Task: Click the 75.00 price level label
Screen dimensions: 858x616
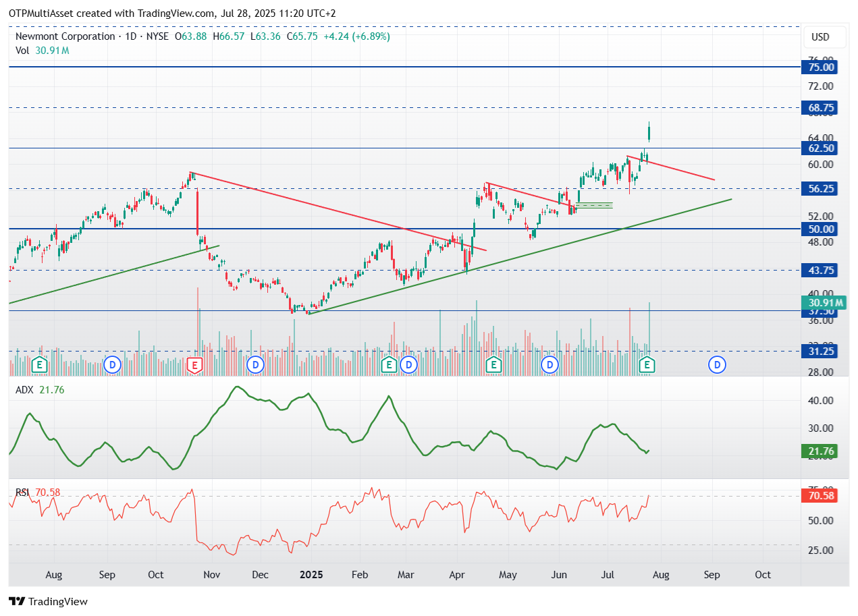Action: click(819, 67)
